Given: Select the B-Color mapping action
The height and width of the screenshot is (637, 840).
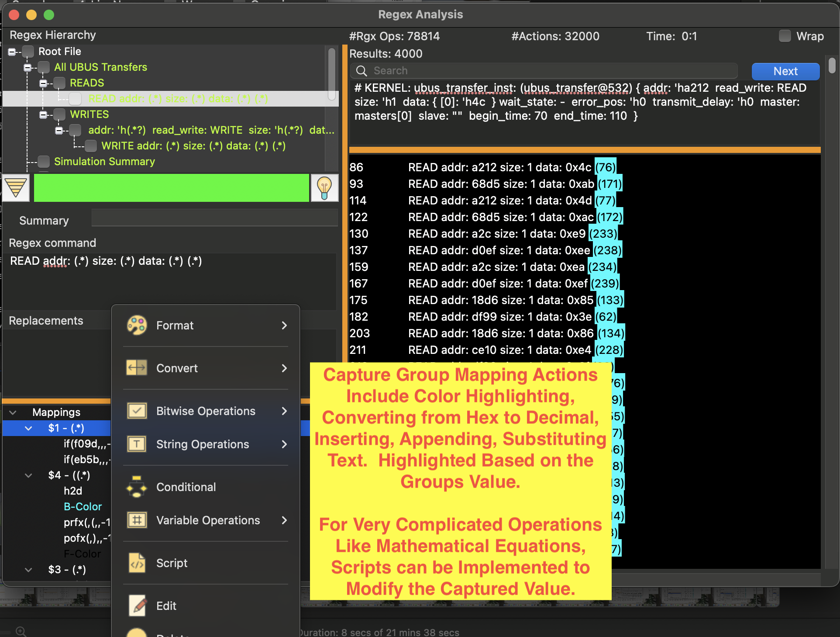Looking at the screenshot, I should pos(83,507).
